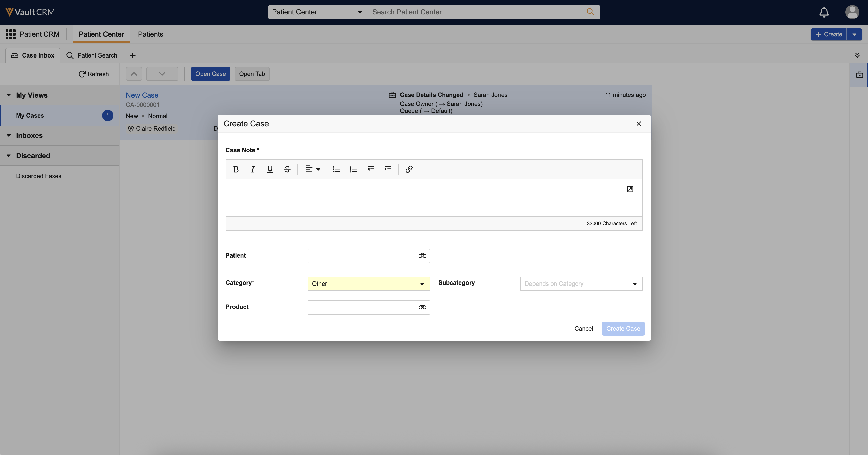The width and height of the screenshot is (868, 455).
Task: Switch to Patient Search tab
Action: pos(92,55)
